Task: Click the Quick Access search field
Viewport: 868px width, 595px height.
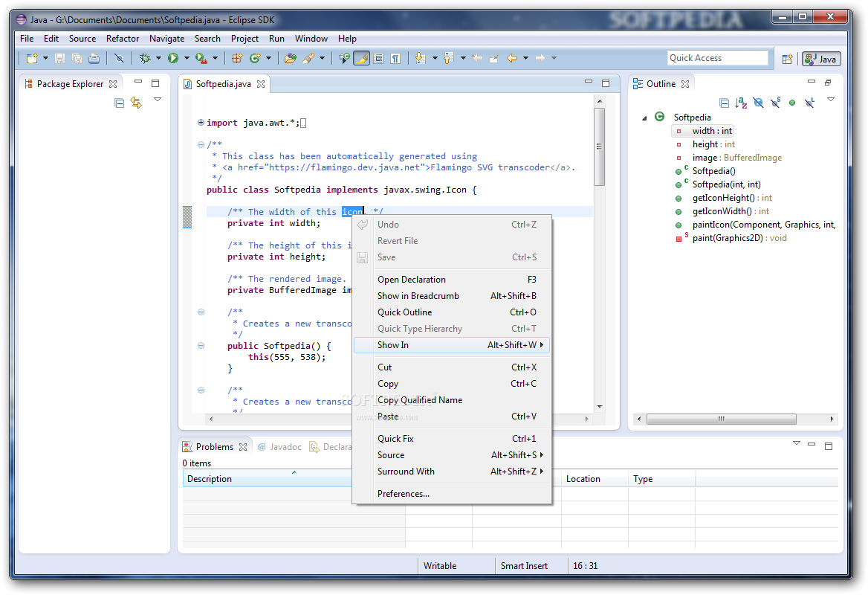Action: click(x=718, y=58)
